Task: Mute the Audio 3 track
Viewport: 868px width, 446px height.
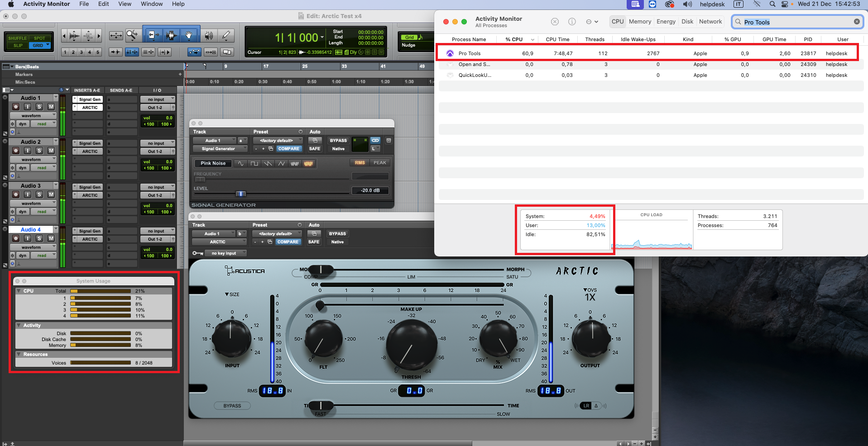Action: tap(51, 195)
